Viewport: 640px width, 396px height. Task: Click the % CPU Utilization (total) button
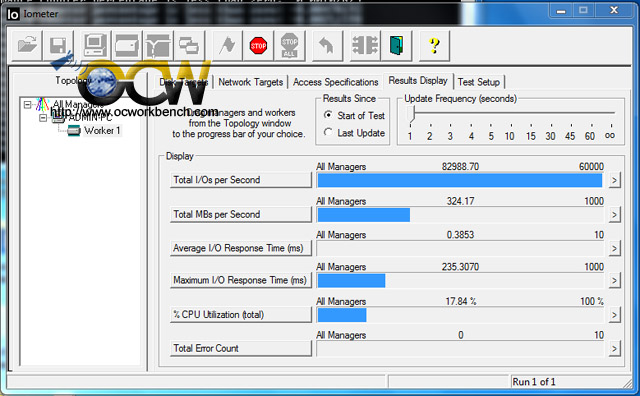point(241,314)
